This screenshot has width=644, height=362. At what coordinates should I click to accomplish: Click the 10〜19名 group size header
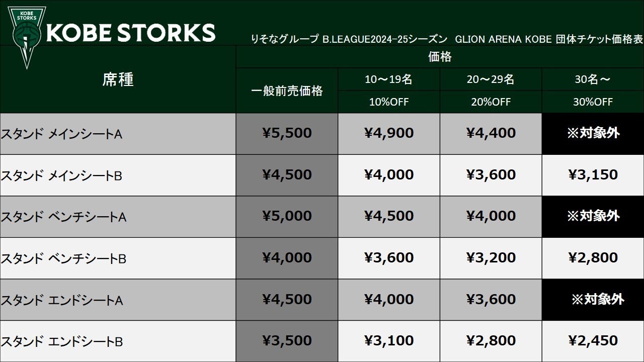point(389,79)
